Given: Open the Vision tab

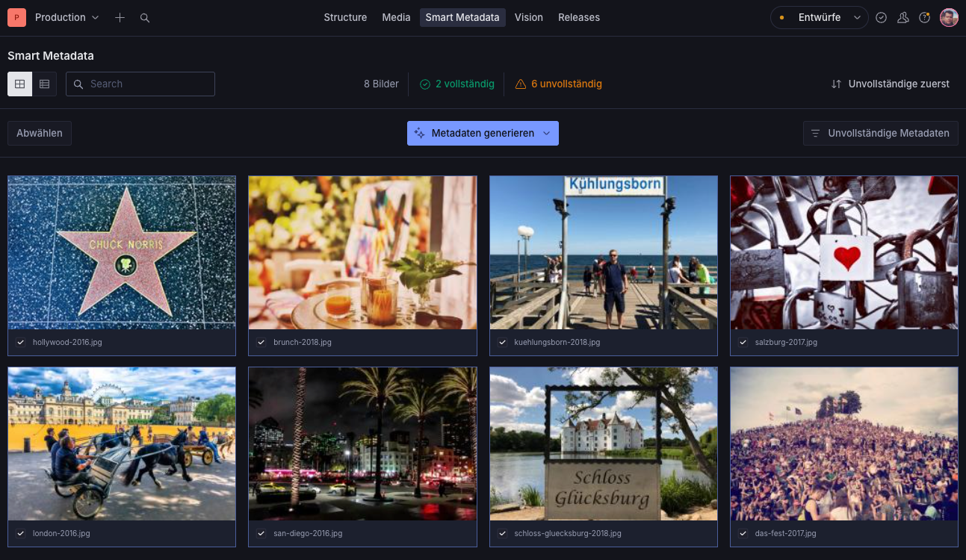Looking at the screenshot, I should coord(529,17).
